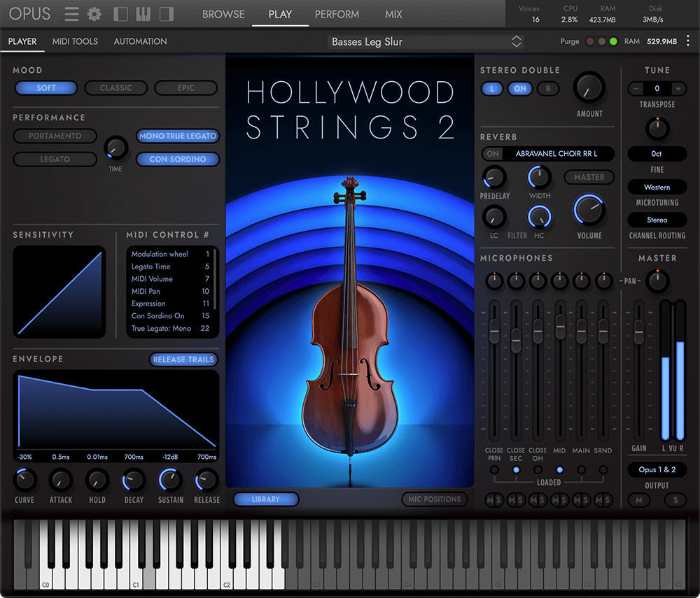The width and height of the screenshot is (700, 598).
Task: Turn on the Reverb ON toggle
Action: click(x=492, y=154)
